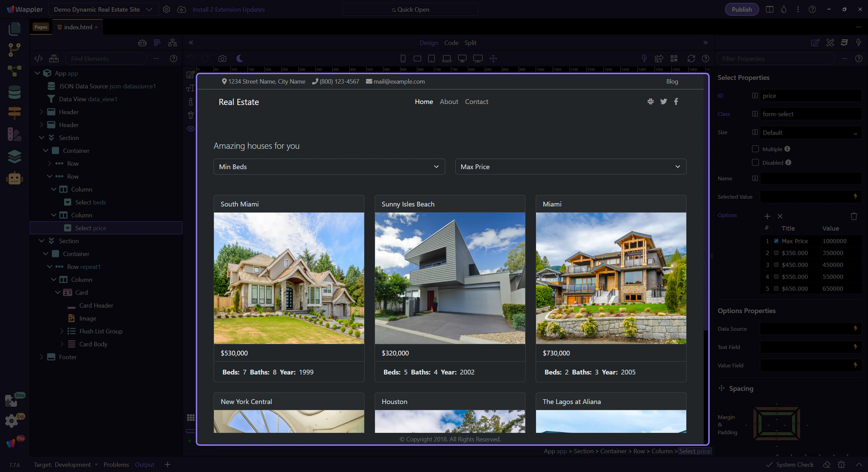Switch to Code view tab
Image resolution: width=868 pixels, height=472 pixels.
click(x=451, y=43)
